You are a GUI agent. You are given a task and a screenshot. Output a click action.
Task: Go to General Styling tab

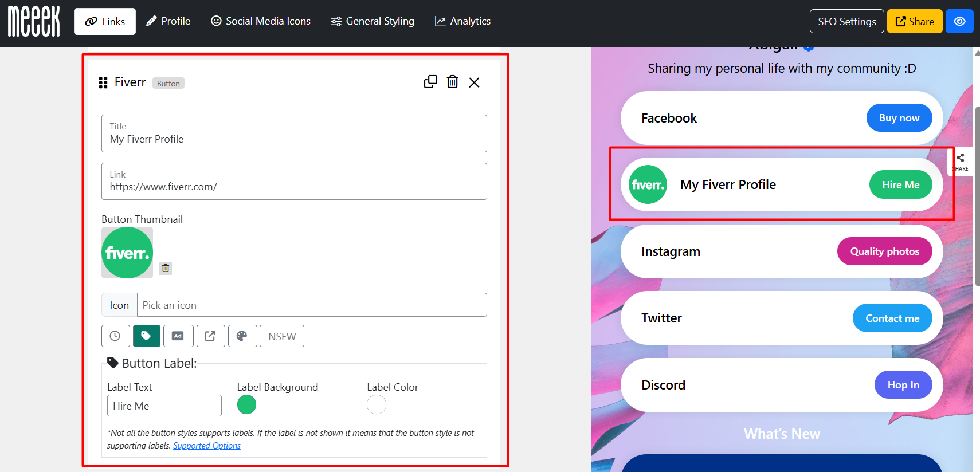pyautogui.click(x=373, y=21)
